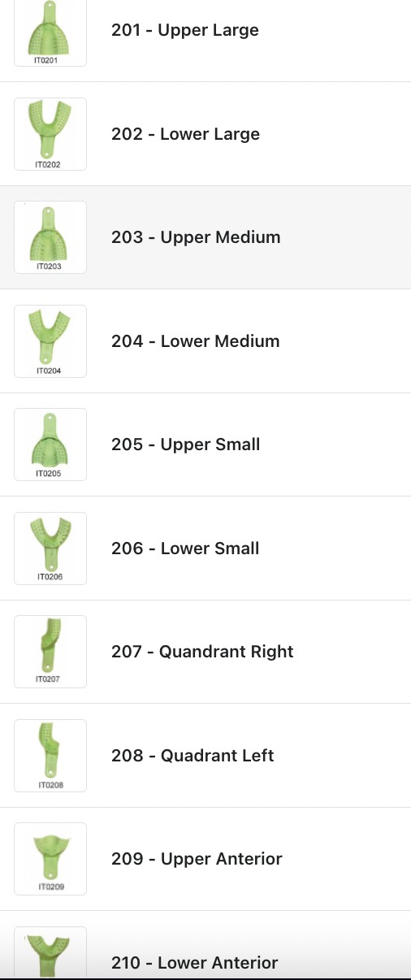The width and height of the screenshot is (411, 980).
Task: Click the IT0209 upper anterior tray picture
Action: pyautogui.click(x=50, y=859)
